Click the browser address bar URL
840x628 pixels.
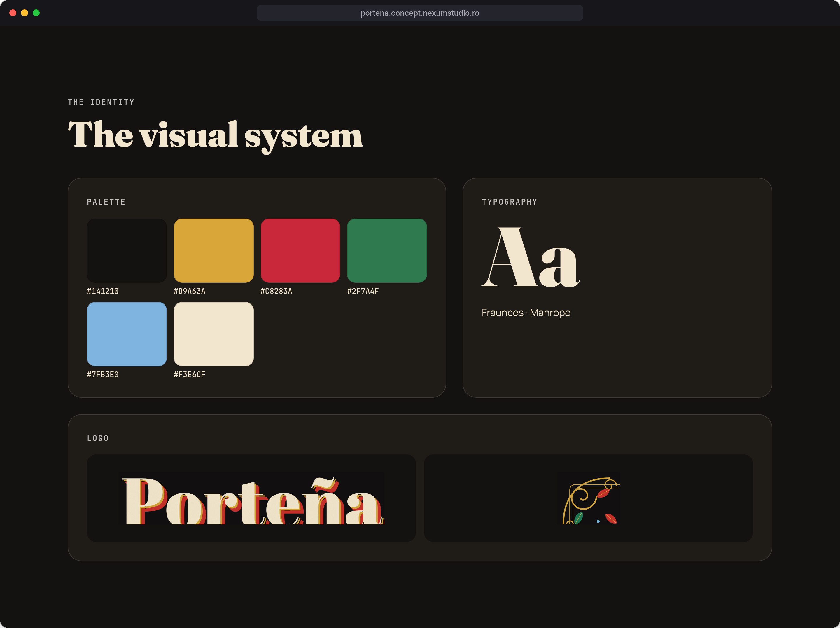click(420, 13)
